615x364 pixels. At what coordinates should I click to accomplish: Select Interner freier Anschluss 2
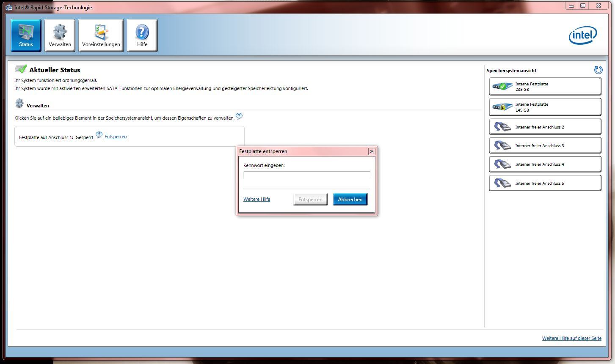(x=545, y=127)
